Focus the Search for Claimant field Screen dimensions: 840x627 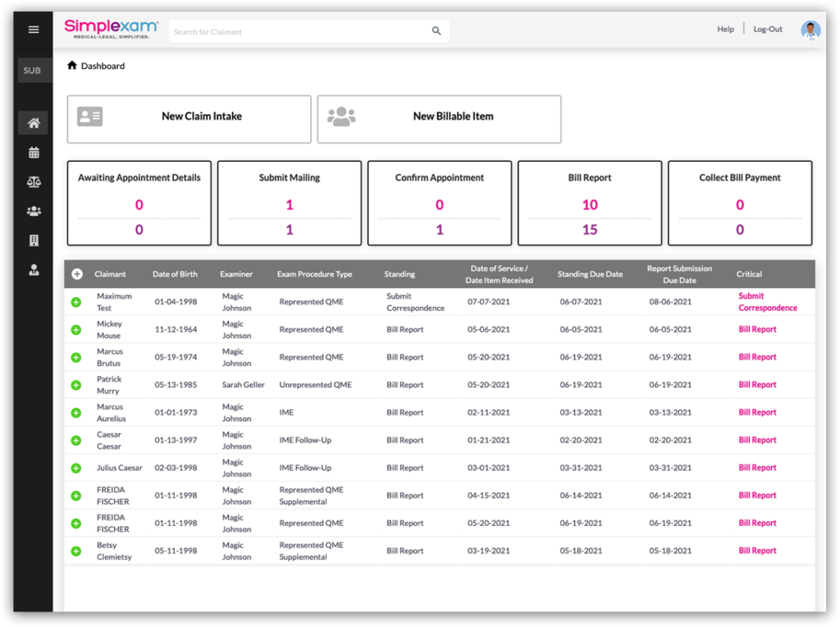pos(308,32)
